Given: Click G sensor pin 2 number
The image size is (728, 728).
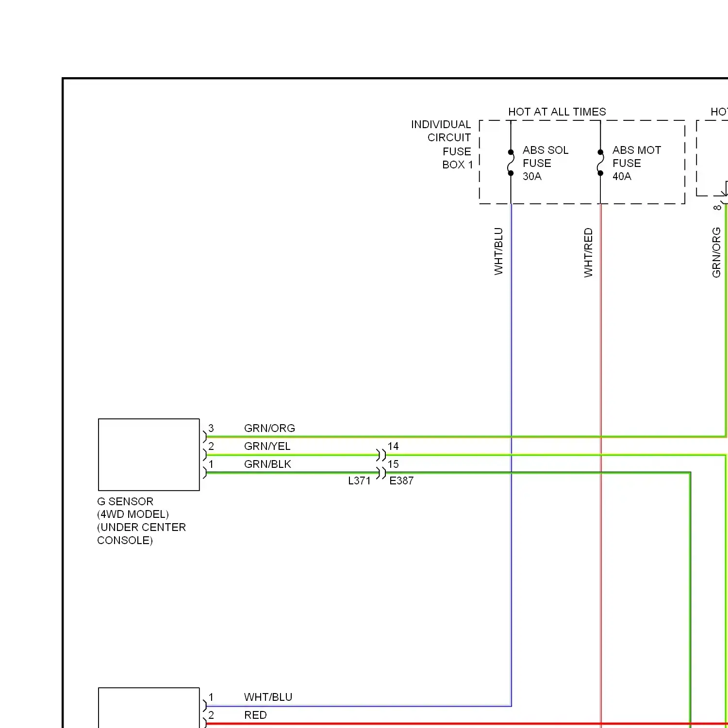Looking at the screenshot, I should tap(211, 446).
